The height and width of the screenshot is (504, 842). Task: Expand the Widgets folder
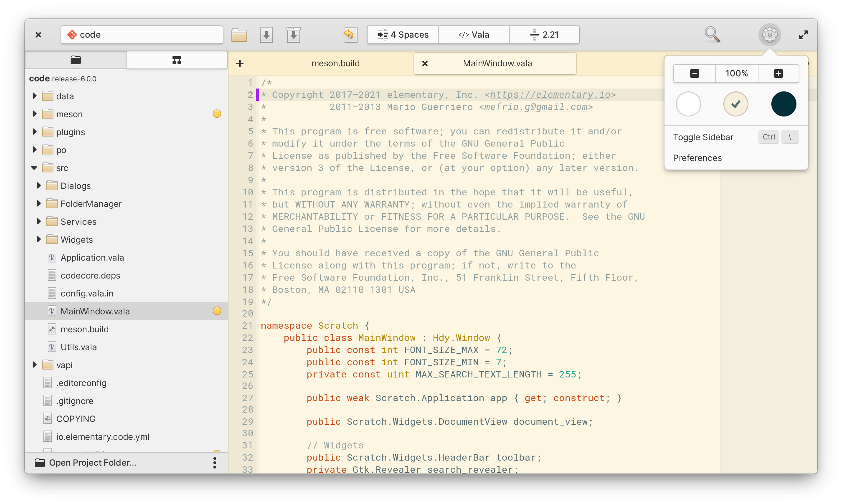point(39,239)
